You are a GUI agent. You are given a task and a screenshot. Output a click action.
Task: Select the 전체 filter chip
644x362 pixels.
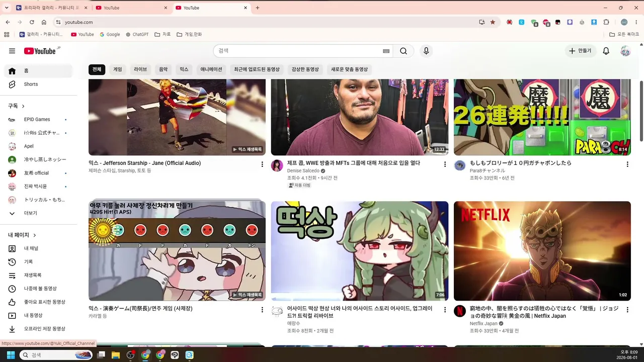(x=97, y=69)
